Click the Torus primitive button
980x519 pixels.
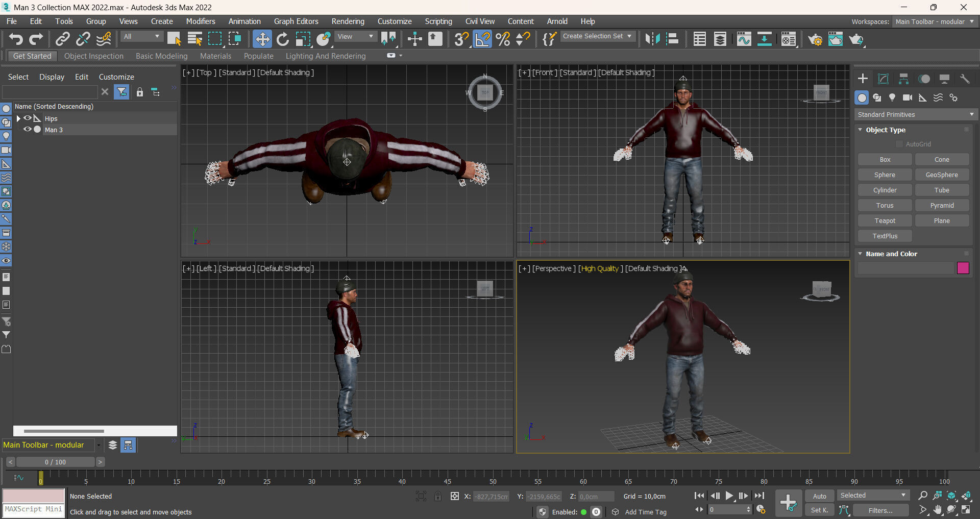[x=885, y=205]
